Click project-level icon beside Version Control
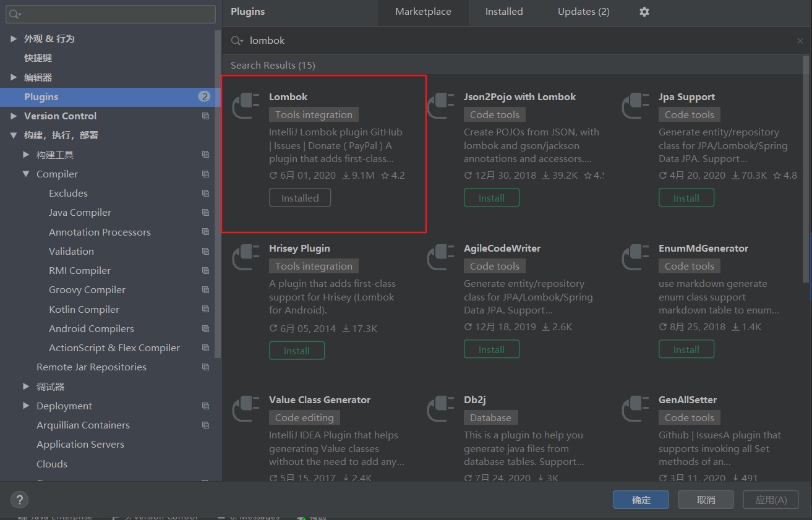 [x=205, y=116]
